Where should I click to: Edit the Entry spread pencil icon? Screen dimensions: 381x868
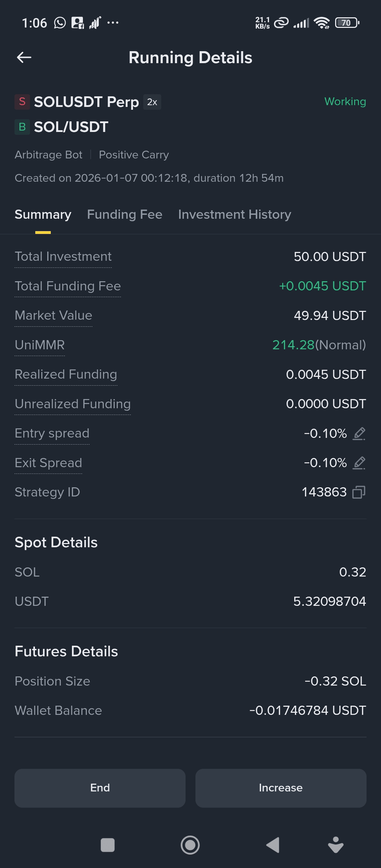359,433
